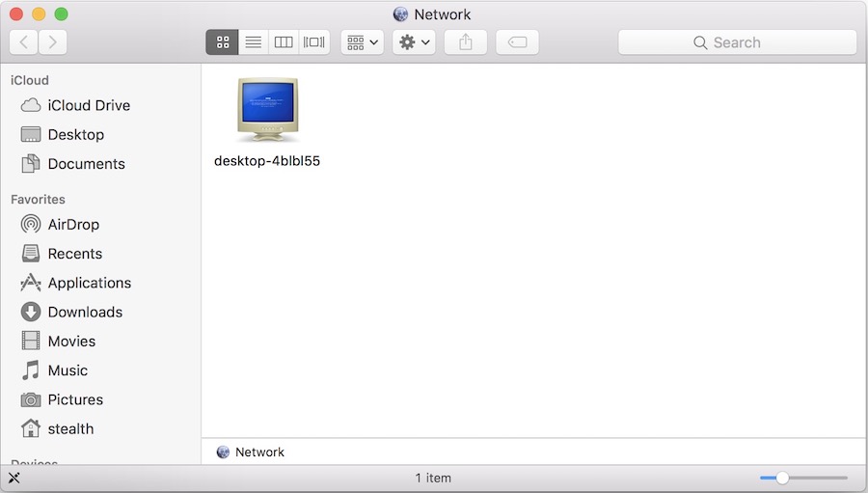Click the stealth house icon
The width and height of the screenshot is (868, 493).
[31, 428]
